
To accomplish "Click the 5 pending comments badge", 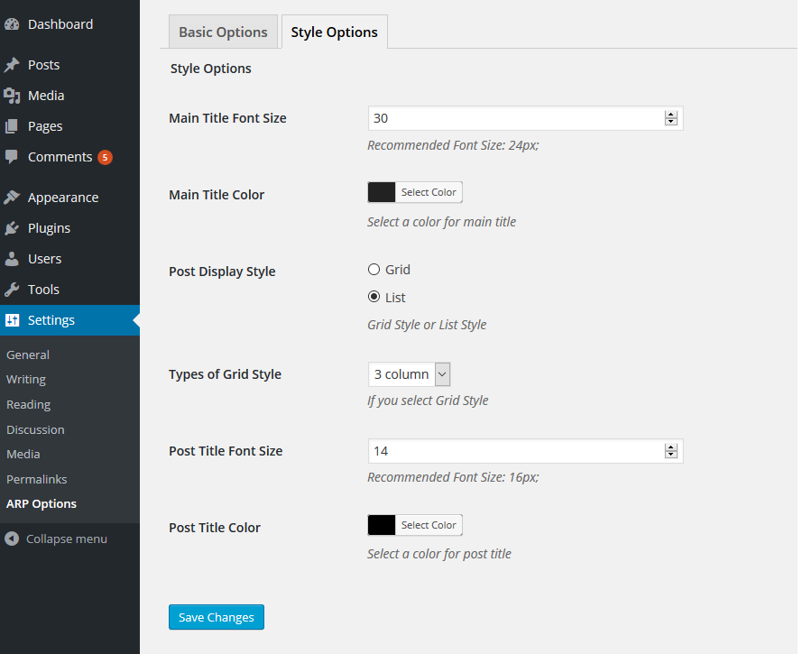I will [106, 157].
